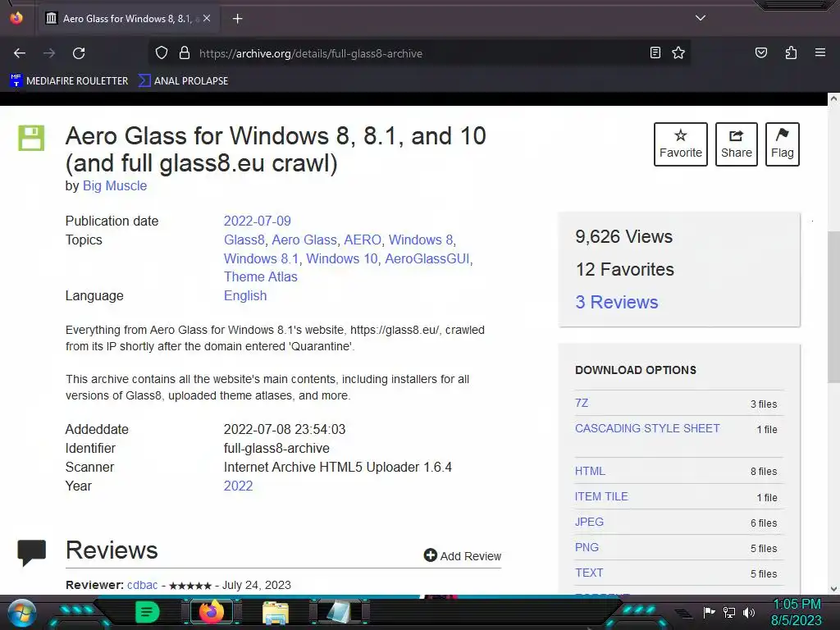Open the year 2022 link
Image resolution: width=840 pixels, height=630 pixels.
tap(238, 486)
